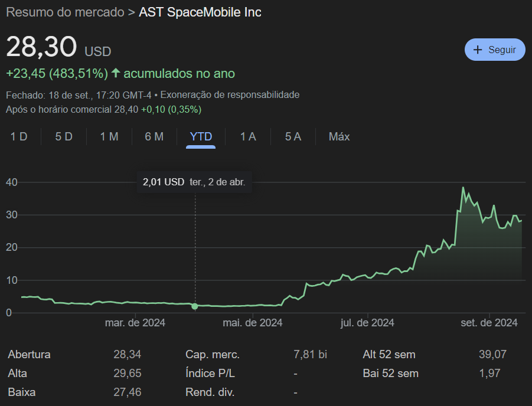Click the plus icon in Seguir button

[477, 50]
